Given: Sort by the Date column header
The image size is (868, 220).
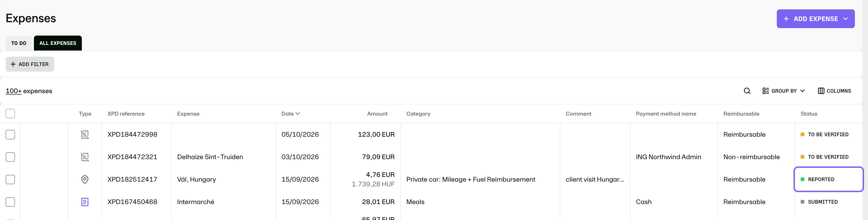Looking at the screenshot, I should 290,114.
